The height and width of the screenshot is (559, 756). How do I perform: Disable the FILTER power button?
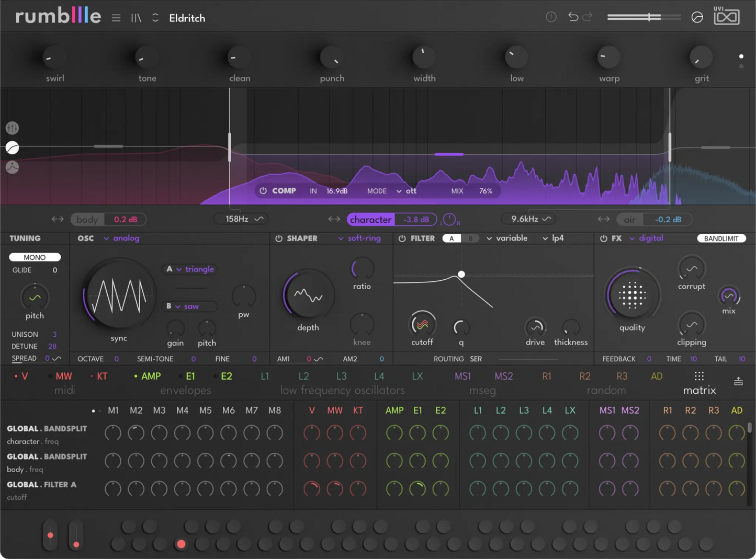point(402,238)
